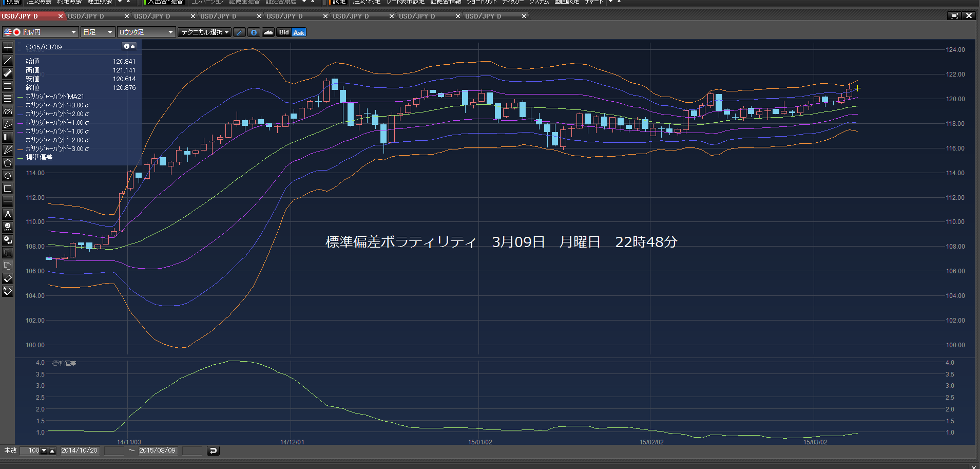Select the angled fan lines tool
The image size is (980, 469).
[8, 150]
